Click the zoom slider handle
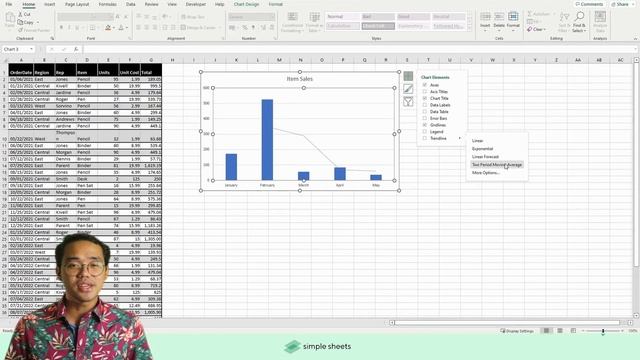640x360 pixels. [603, 331]
